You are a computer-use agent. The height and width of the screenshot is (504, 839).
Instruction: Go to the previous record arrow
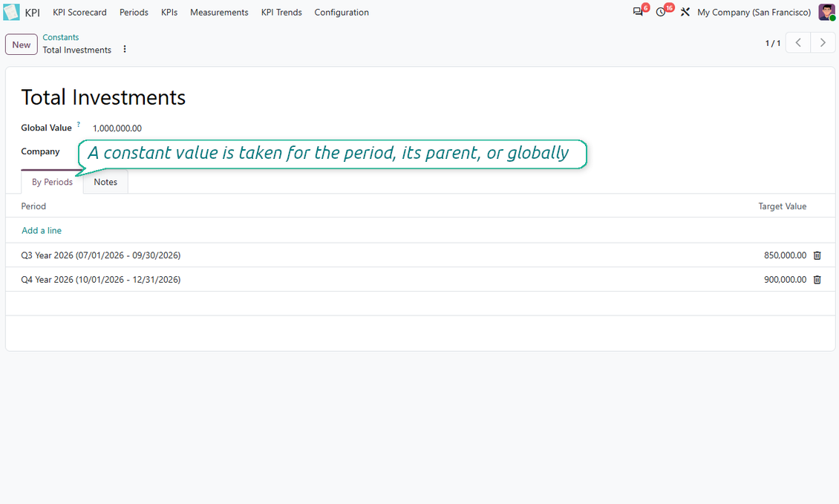point(798,43)
